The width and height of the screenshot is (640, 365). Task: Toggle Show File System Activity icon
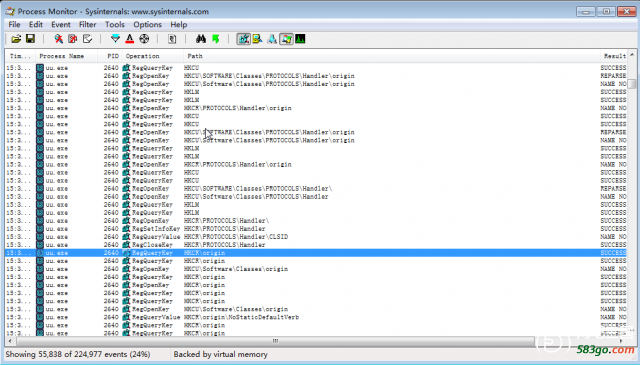click(258, 39)
